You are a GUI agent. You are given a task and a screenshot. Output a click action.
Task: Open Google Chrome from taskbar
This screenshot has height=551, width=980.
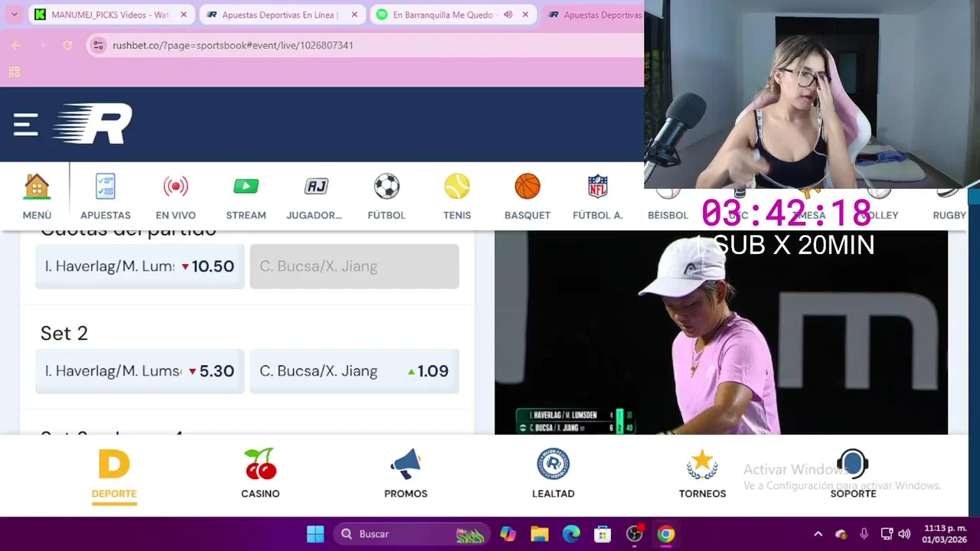tap(666, 534)
